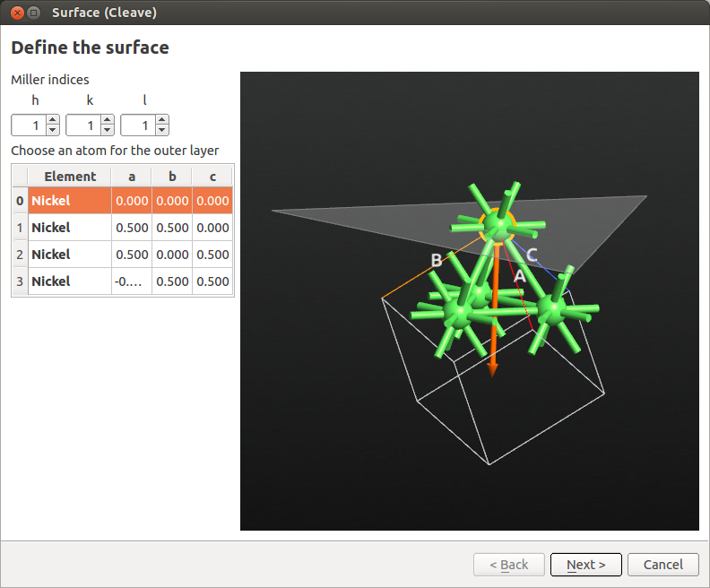Screen dimensions: 710x588
Task: Click the truncated a value in row 3
Action: [132, 281]
